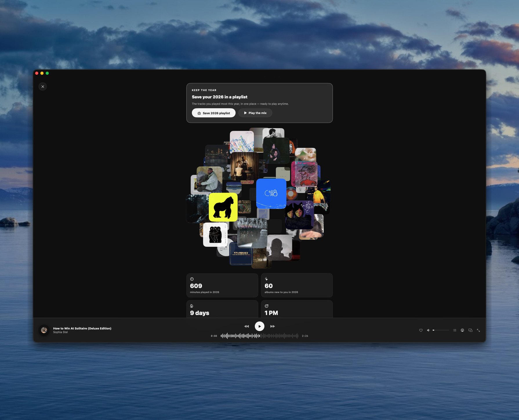This screenshot has height=420, width=519.
Task: Open the play queue list
Action: click(x=455, y=330)
